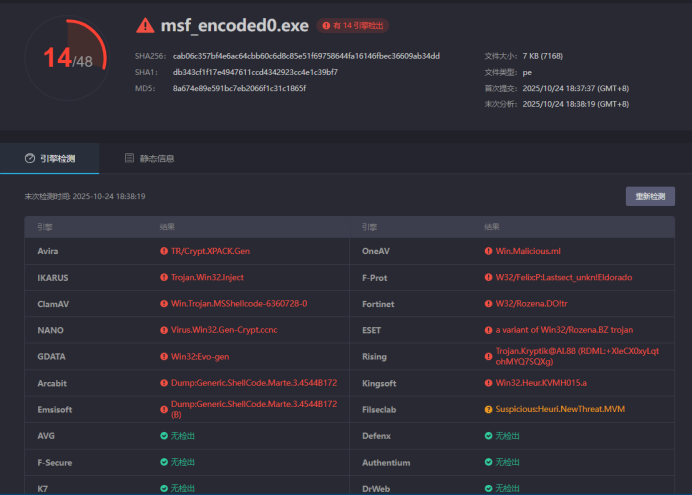Click the alert icon in the F-Prot row
The image size is (692, 495).
point(488,278)
